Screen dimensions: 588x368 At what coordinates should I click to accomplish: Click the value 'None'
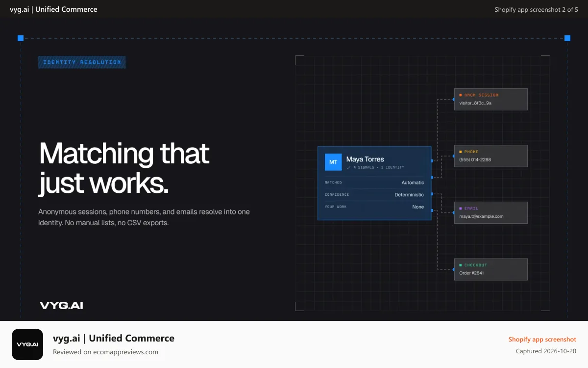418,207
